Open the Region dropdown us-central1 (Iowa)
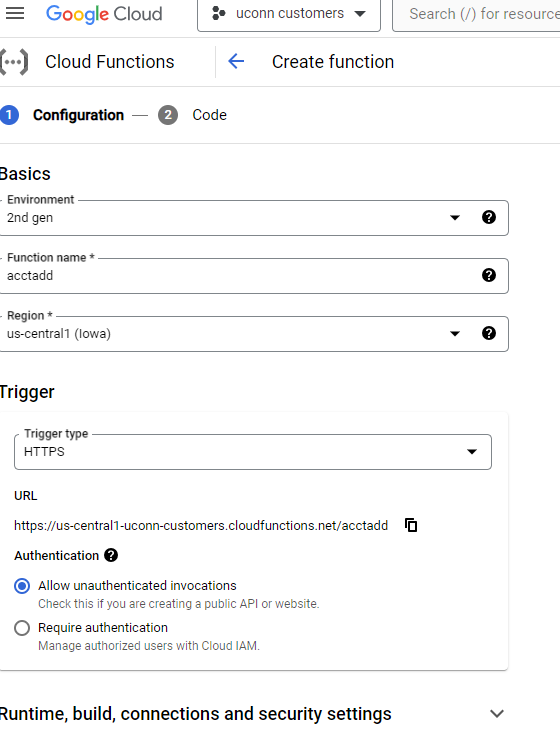 point(253,334)
